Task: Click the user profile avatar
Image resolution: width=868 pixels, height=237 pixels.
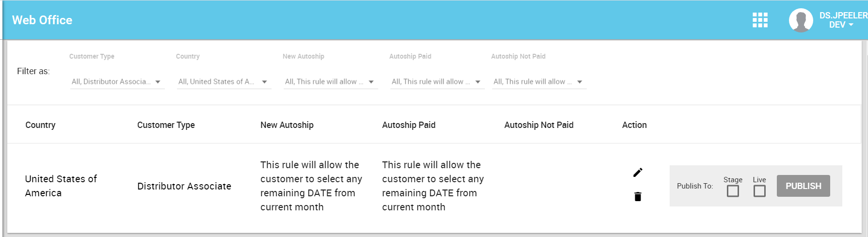Action: pos(801,20)
